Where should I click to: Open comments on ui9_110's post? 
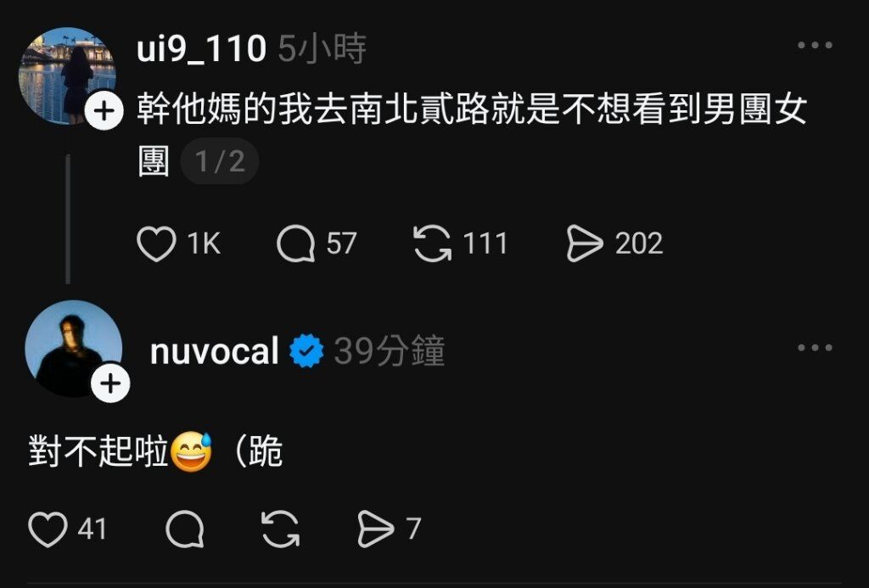(296, 244)
